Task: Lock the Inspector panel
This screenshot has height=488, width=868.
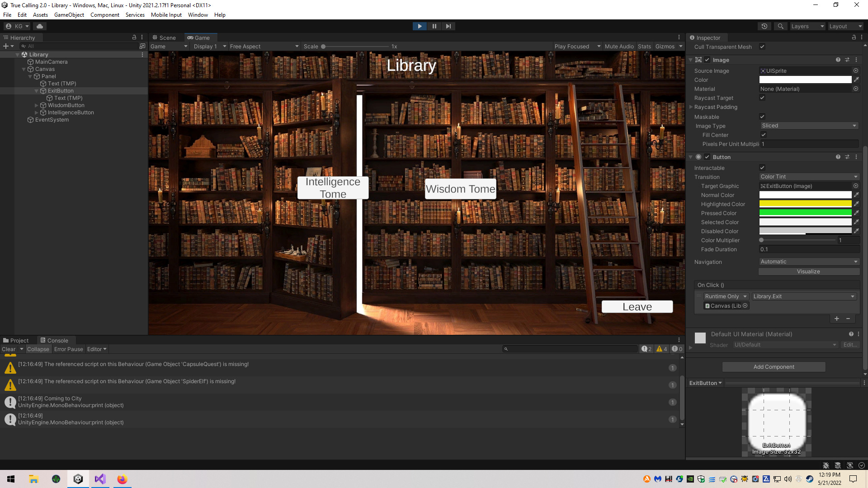Action: tap(854, 38)
